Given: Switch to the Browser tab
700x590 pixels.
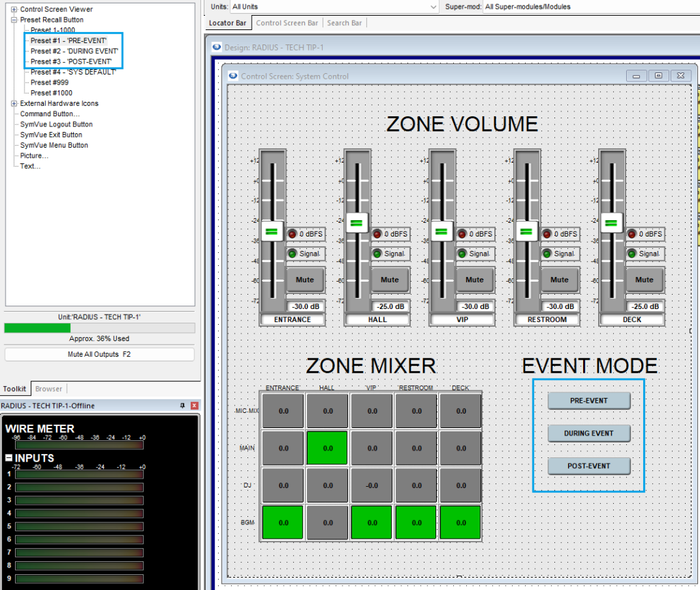Looking at the screenshot, I should point(49,389).
